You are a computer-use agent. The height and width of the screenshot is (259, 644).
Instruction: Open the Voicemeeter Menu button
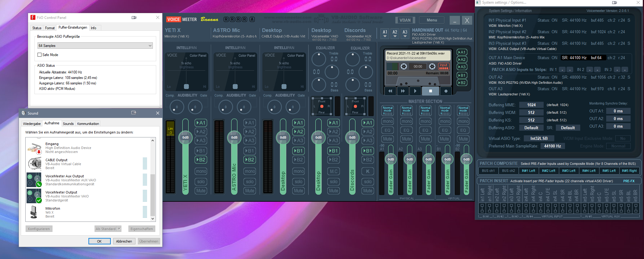pos(432,20)
